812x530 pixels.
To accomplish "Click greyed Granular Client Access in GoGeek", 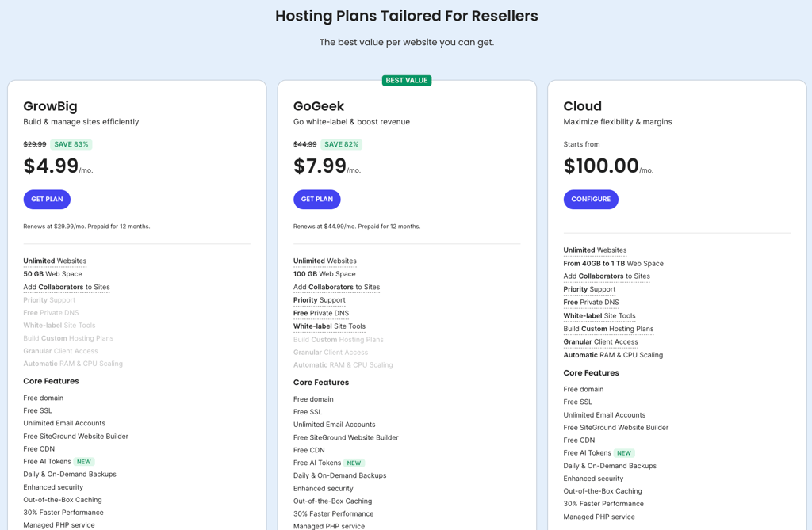I will pos(331,352).
